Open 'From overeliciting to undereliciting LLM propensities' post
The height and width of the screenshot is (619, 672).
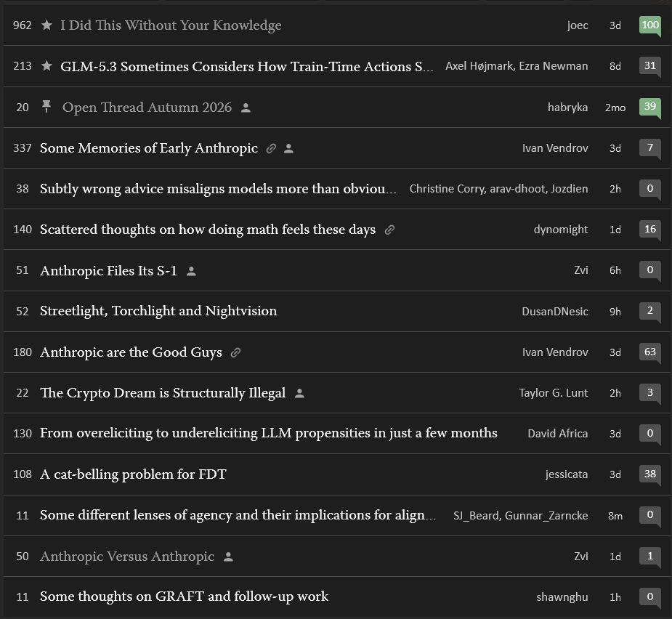tap(269, 433)
